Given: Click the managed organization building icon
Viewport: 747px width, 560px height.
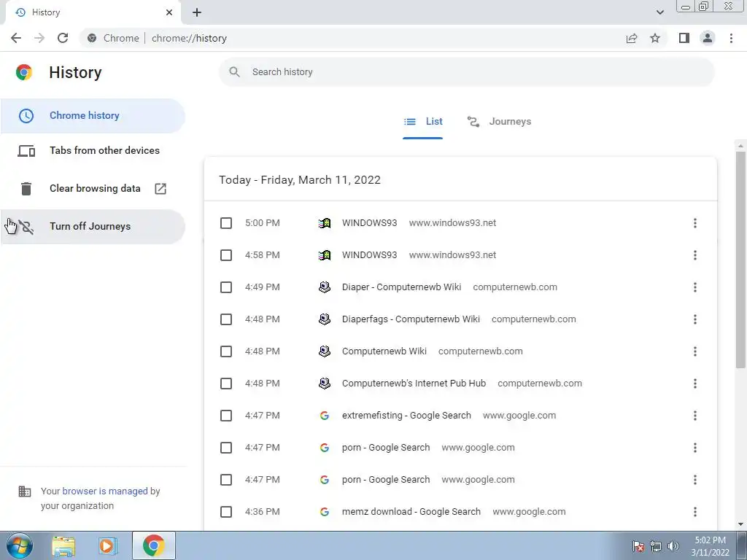Looking at the screenshot, I should point(24,491).
